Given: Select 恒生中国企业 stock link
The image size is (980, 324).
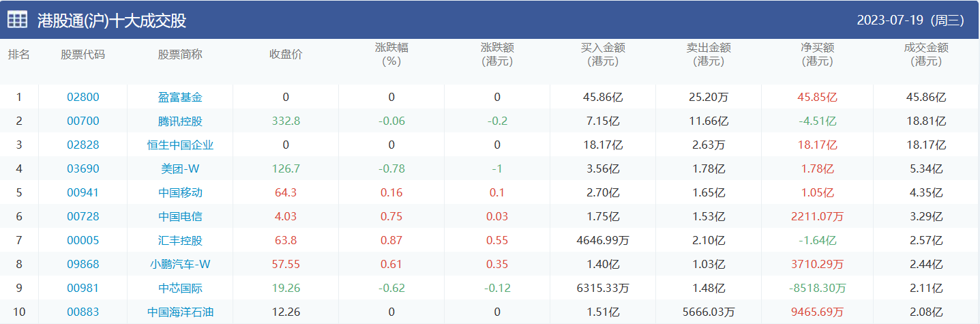Looking at the screenshot, I should (x=180, y=145).
